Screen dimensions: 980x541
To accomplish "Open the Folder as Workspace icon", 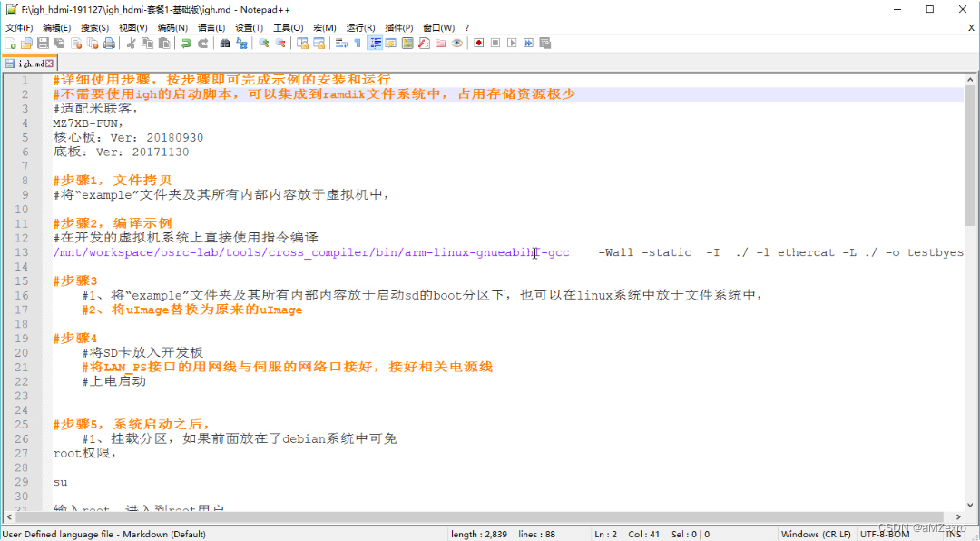I will point(441,44).
